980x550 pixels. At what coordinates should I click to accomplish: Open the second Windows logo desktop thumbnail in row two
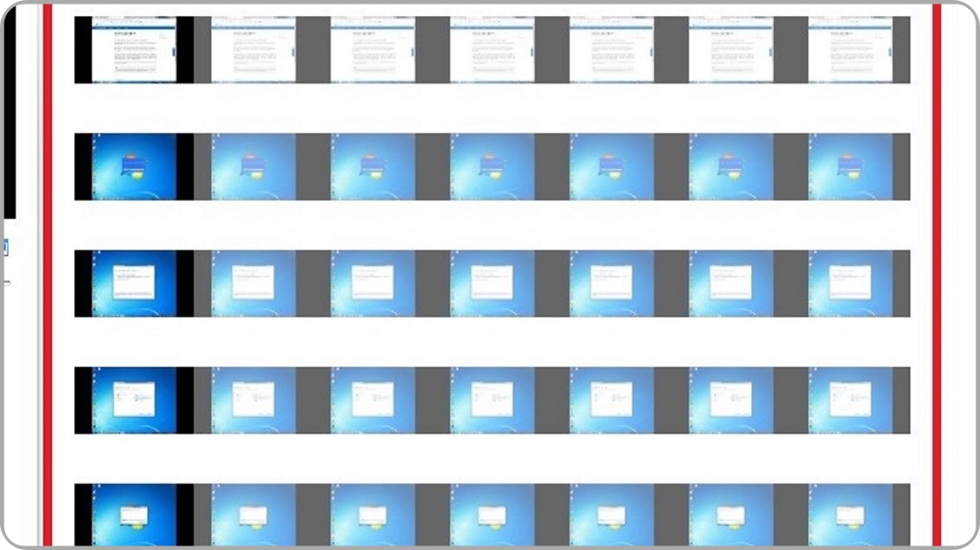(253, 166)
